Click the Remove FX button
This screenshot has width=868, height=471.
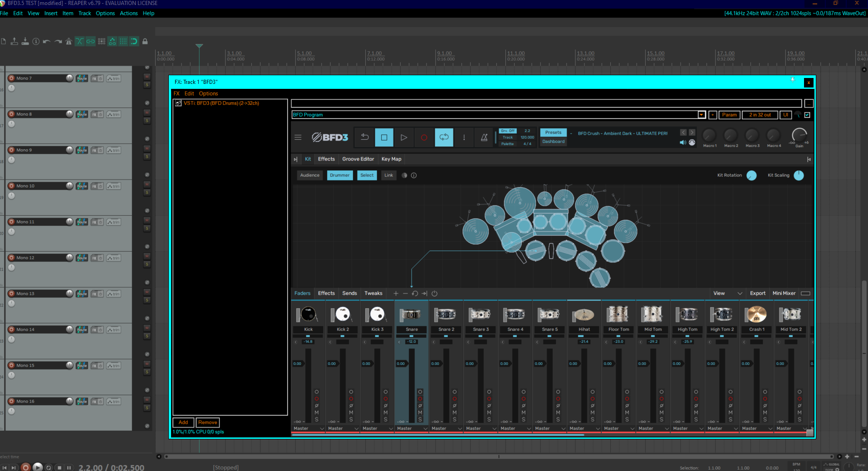[208, 422]
